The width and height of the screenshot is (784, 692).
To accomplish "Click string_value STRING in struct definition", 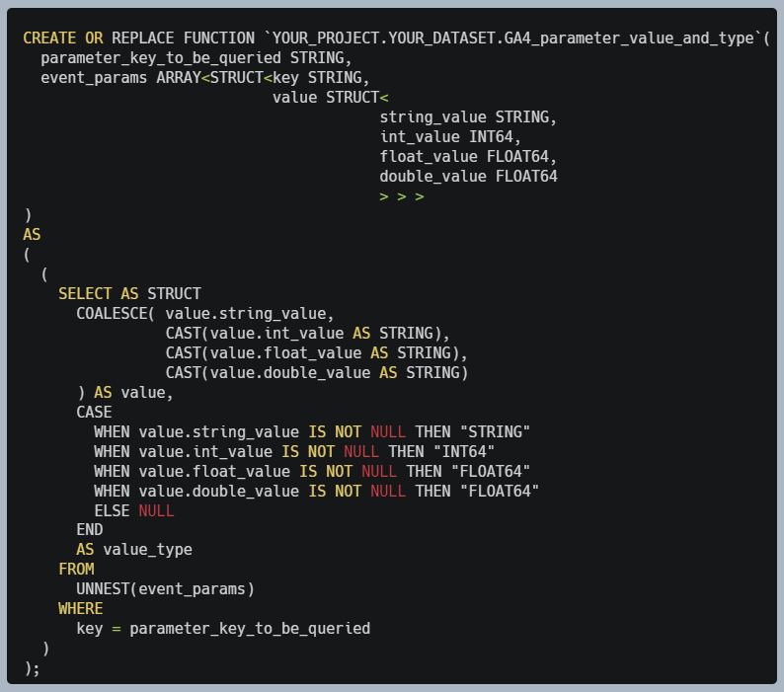I will point(467,117).
